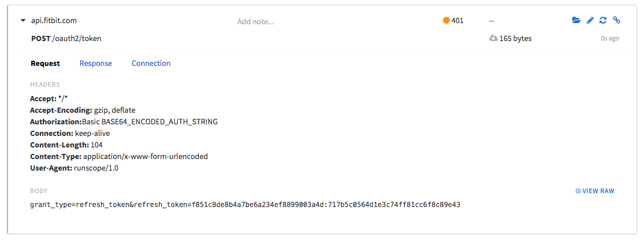Copy share link via chain icon
This screenshot has height=240, width=644.
pos(616,20)
